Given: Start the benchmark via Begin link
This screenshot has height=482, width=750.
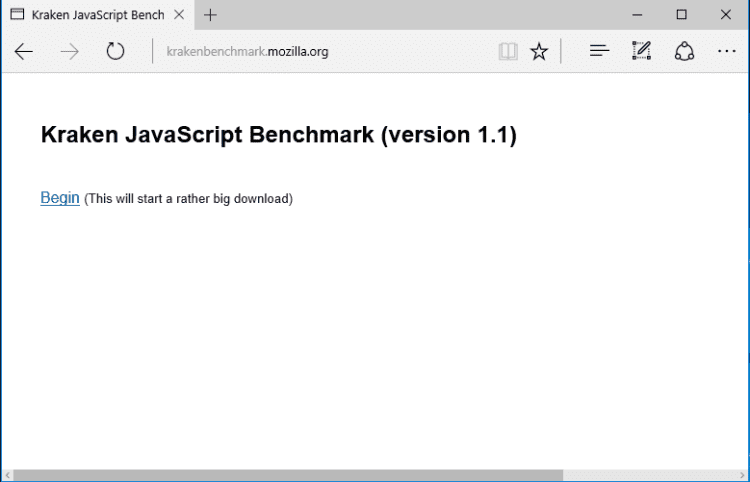Looking at the screenshot, I should click(x=60, y=198).
